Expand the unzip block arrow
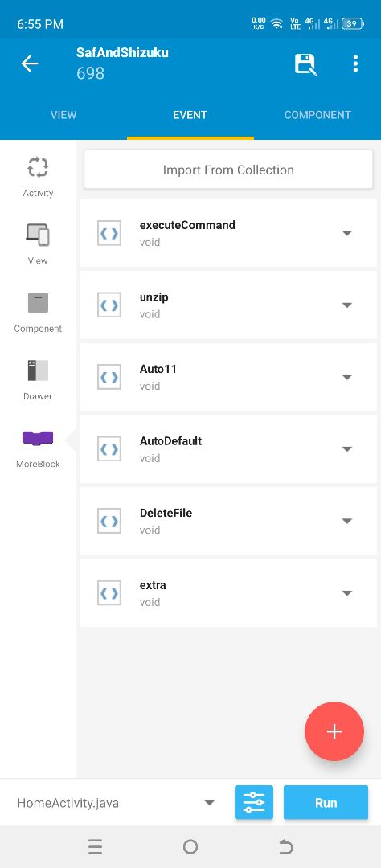The width and height of the screenshot is (381, 868). pos(346,305)
